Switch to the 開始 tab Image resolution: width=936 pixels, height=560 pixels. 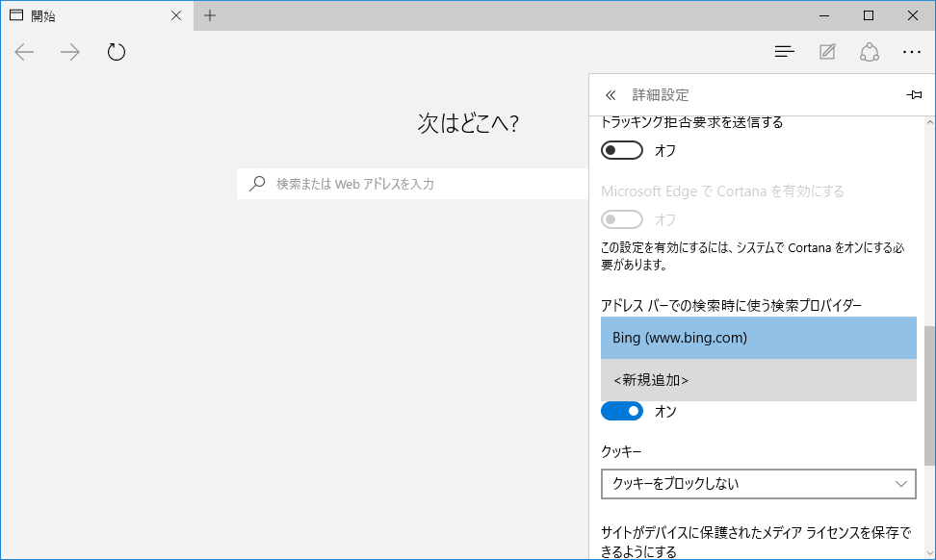point(87,15)
